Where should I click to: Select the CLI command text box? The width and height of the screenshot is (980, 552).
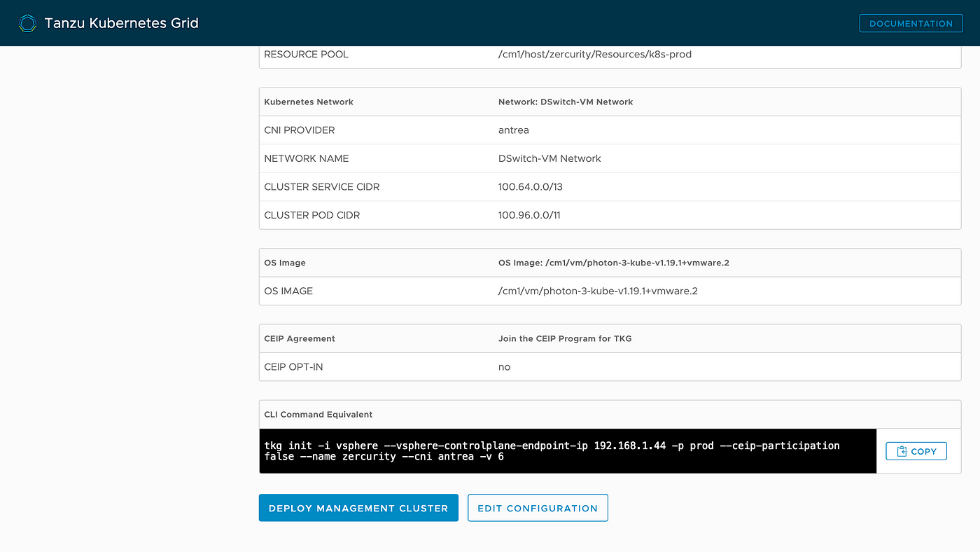coord(568,451)
